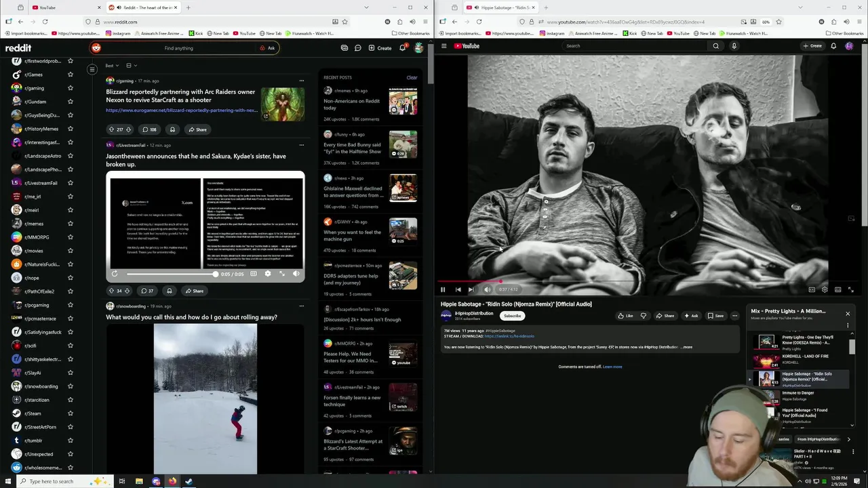868x488 pixels.
Task: Open video player settings gear
Action: 825,289
